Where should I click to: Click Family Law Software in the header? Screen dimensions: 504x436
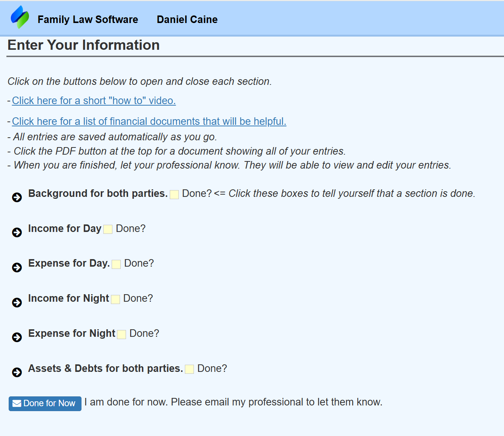tap(88, 20)
